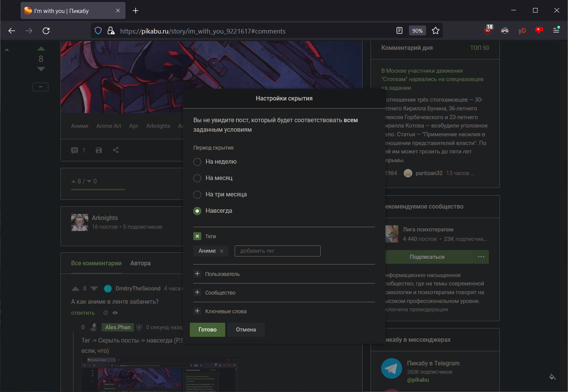568x392 pixels.
Task: Open the Арт tag under post
Action: click(x=134, y=126)
